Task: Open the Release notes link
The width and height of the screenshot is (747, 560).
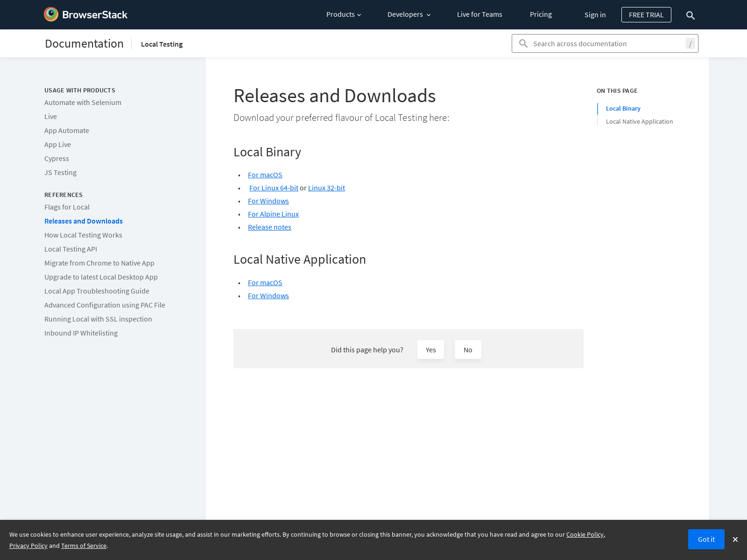Action: 269,227
